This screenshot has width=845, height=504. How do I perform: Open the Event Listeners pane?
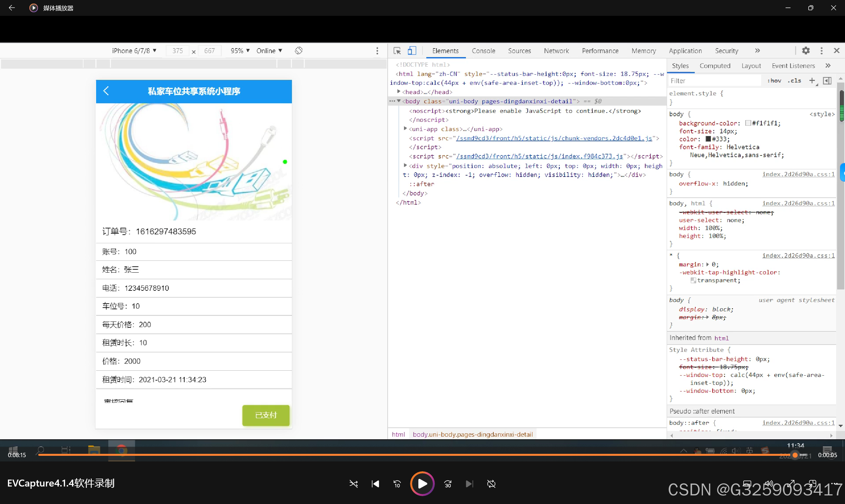[x=793, y=66]
